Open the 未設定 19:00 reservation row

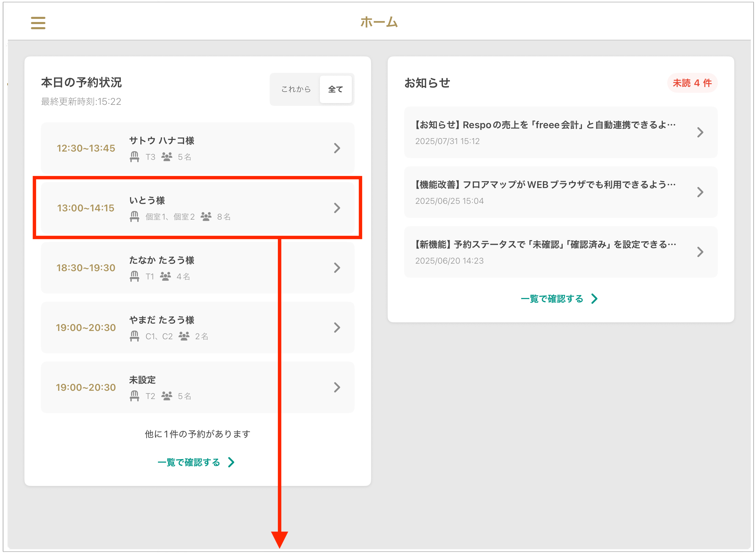pos(197,387)
